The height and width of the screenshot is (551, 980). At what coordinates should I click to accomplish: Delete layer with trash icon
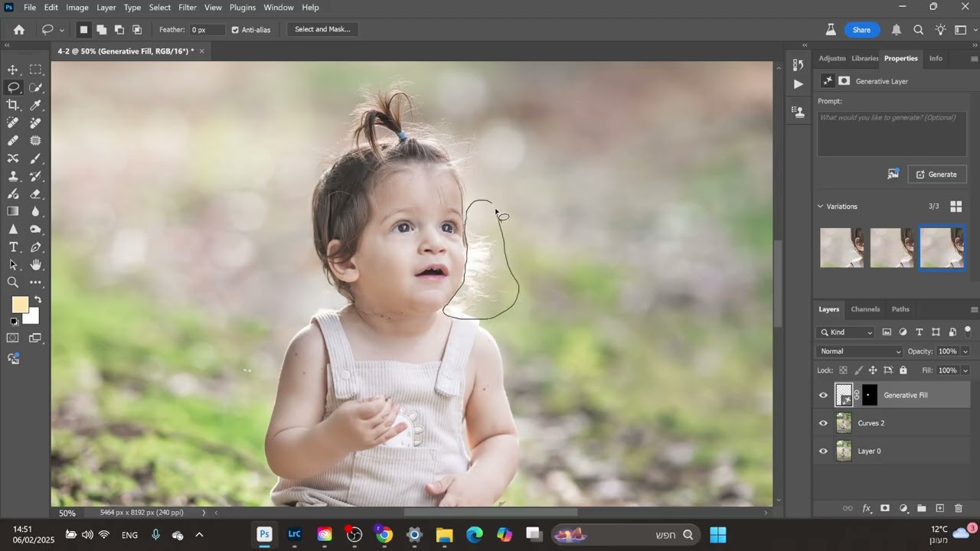pos(959,508)
